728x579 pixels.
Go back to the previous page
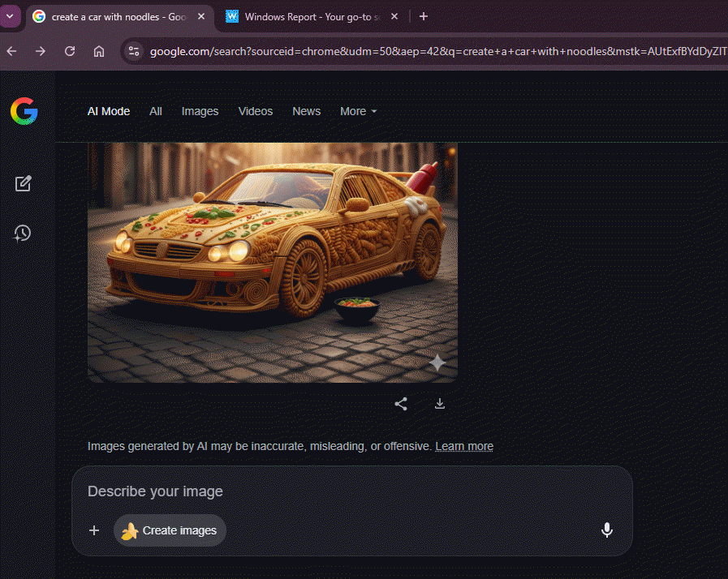point(12,51)
